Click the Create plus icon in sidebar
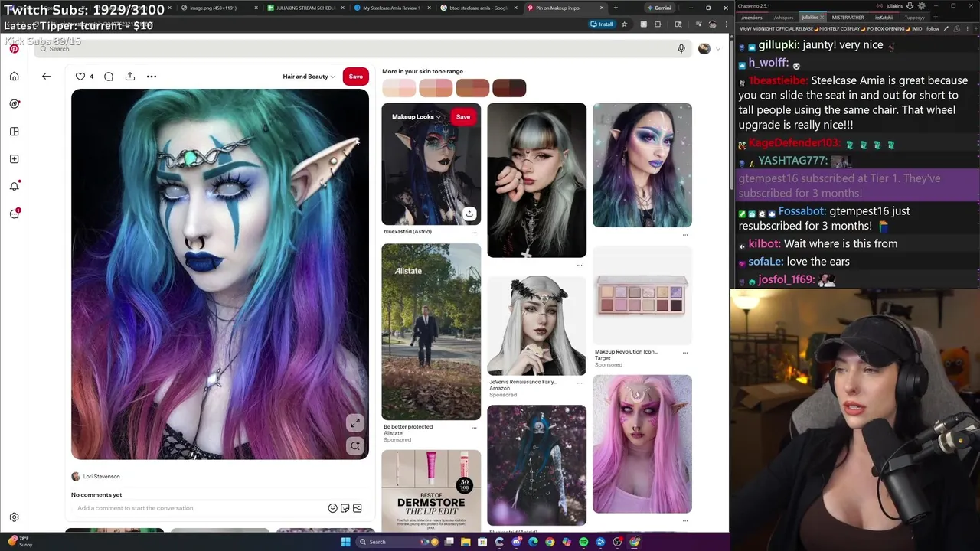This screenshot has width=980, height=551. (14, 159)
